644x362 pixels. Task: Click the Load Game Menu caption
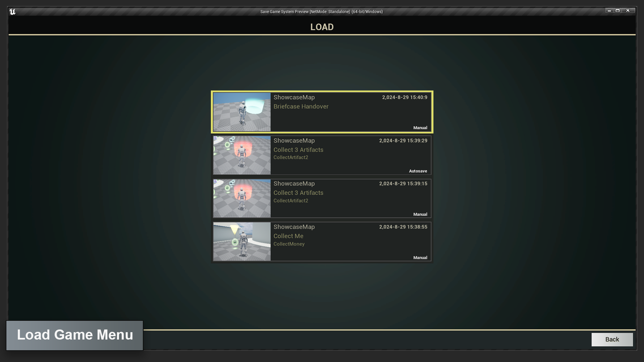(x=75, y=335)
